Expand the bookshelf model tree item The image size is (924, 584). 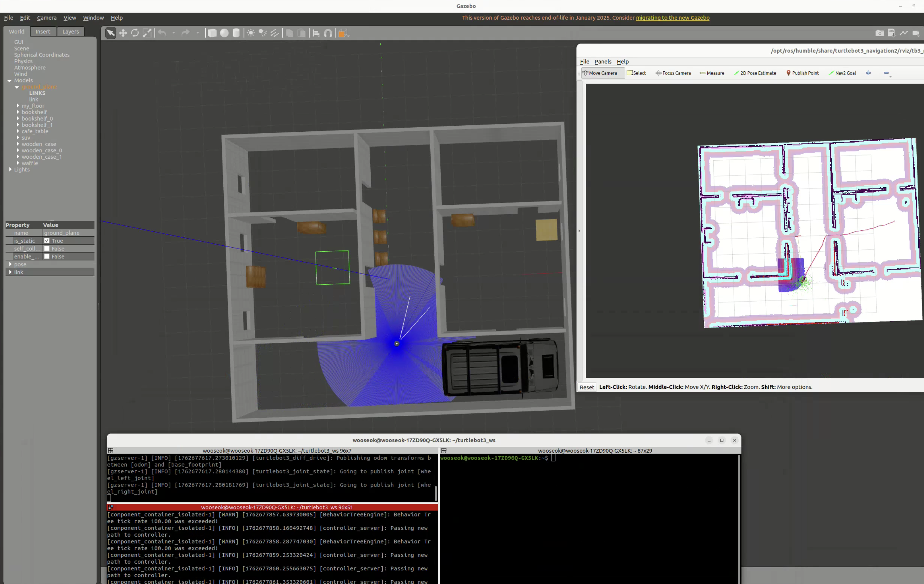coord(18,112)
